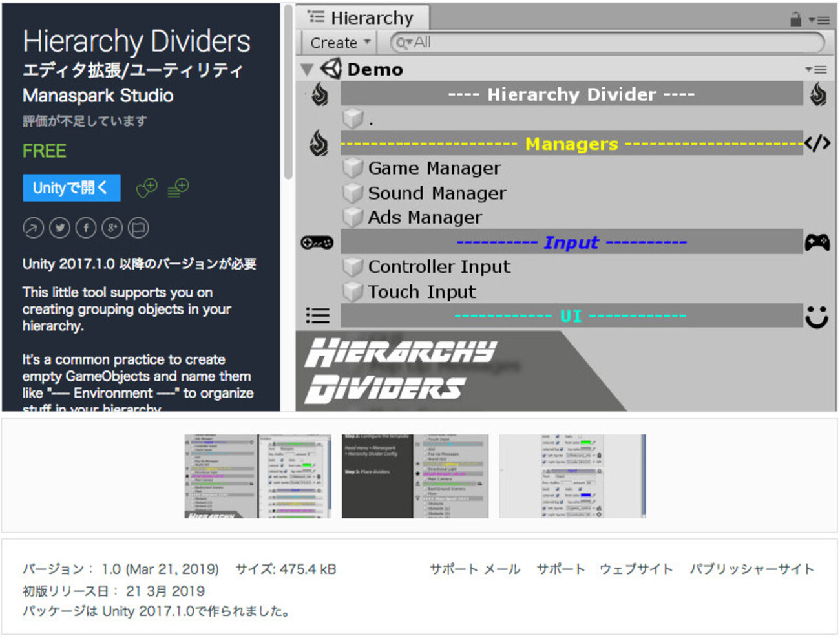The height and width of the screenshot is (638, 840).
Task: Click the cube icon of Game Manager
Action: tap(353, 168)
